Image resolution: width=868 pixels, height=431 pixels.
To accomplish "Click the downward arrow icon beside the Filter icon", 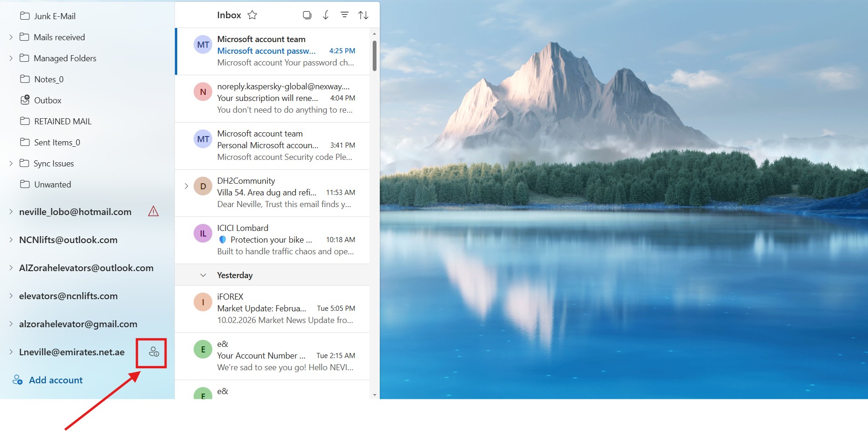I will pyautogui.click(x=326, y=14).
